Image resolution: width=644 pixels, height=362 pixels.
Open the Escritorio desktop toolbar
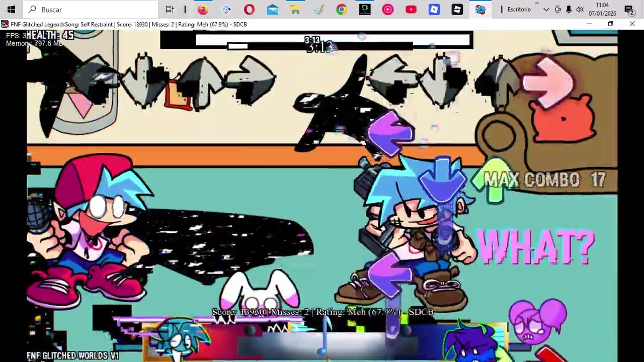pyautogui.click(x=519, y=10)
